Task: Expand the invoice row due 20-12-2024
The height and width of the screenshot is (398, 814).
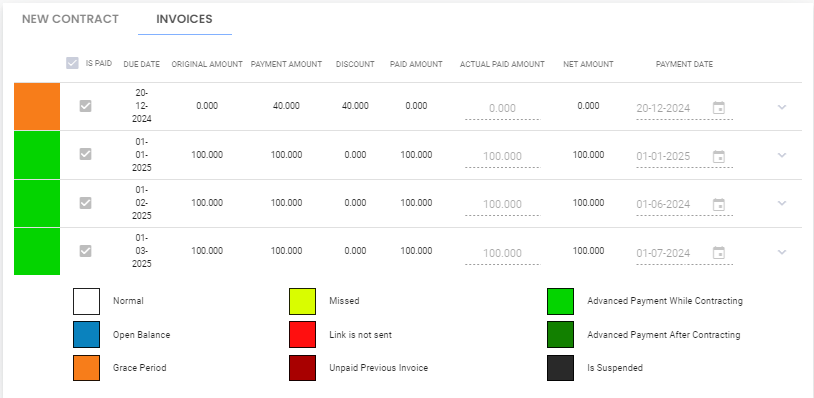Action: tap(782, 107)
